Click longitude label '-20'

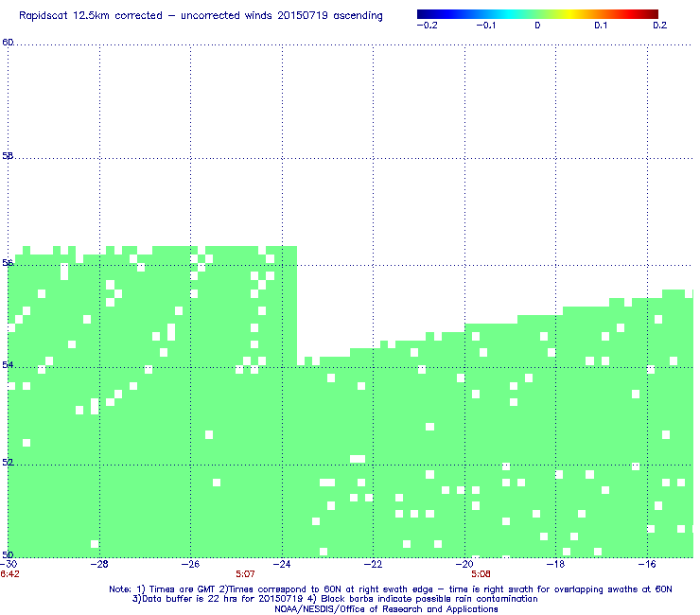pyautogui.click(x=464, y=565)
